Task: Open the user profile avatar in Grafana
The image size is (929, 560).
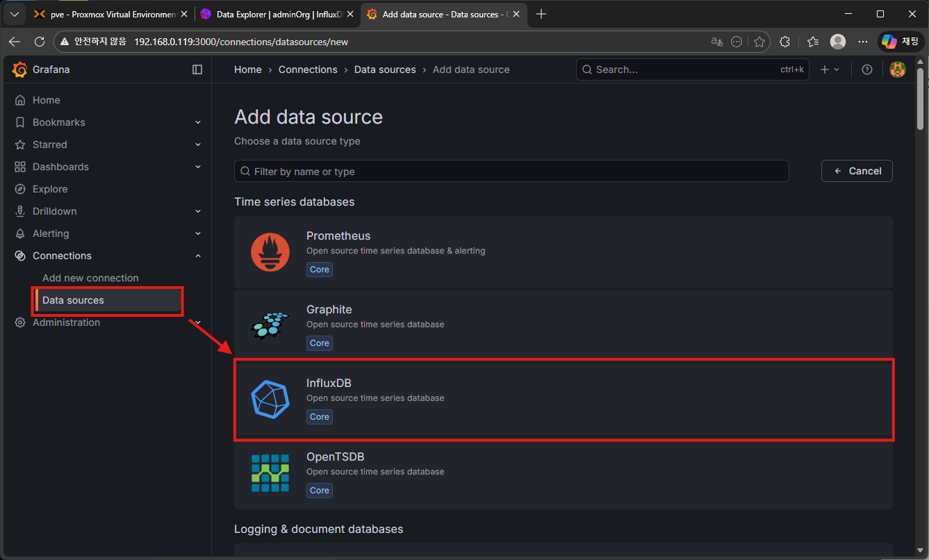Action: (x=898, y=69)
